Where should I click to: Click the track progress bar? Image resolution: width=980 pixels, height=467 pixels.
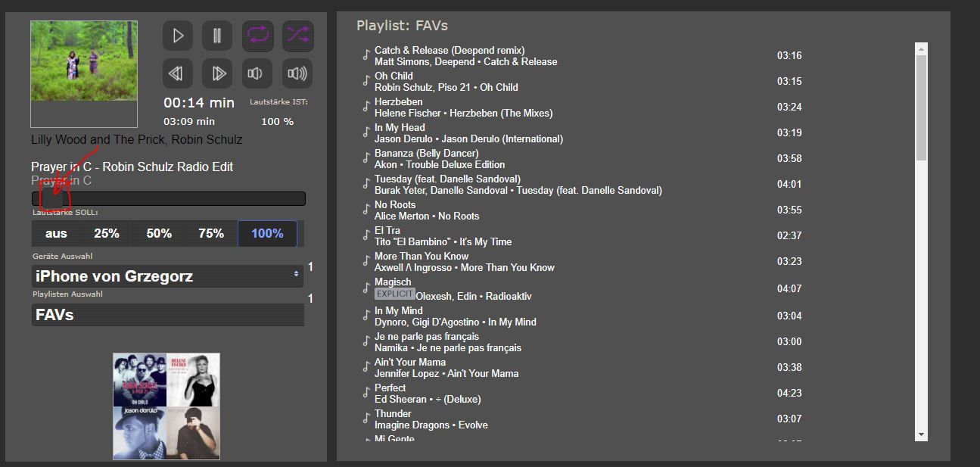168,199
